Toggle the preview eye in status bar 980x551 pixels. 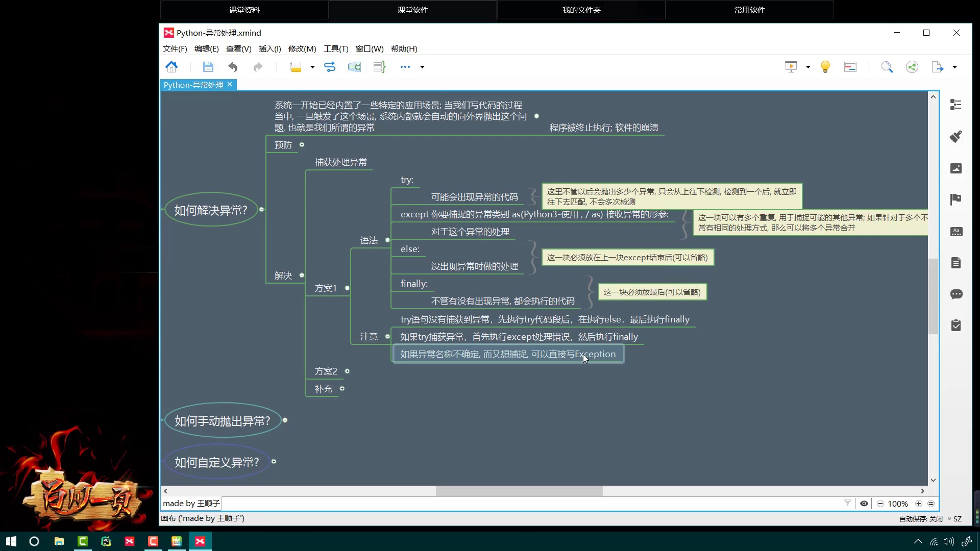(x=864, y=504)
